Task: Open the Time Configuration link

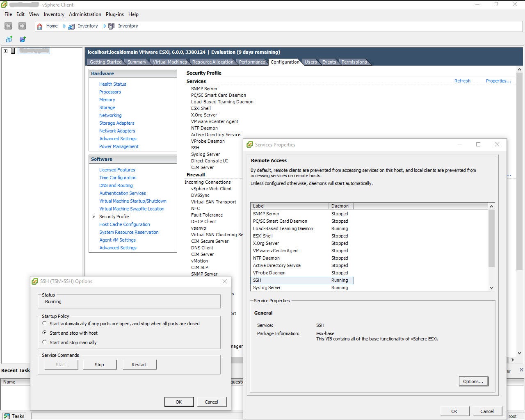Action: (118, 178)
